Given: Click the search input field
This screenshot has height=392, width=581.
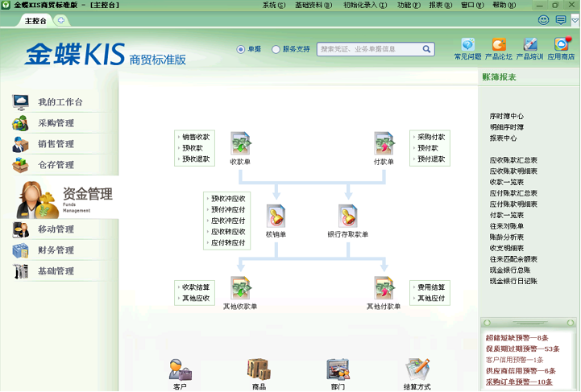Looking at the screenshot, I should tap(370, 49).
